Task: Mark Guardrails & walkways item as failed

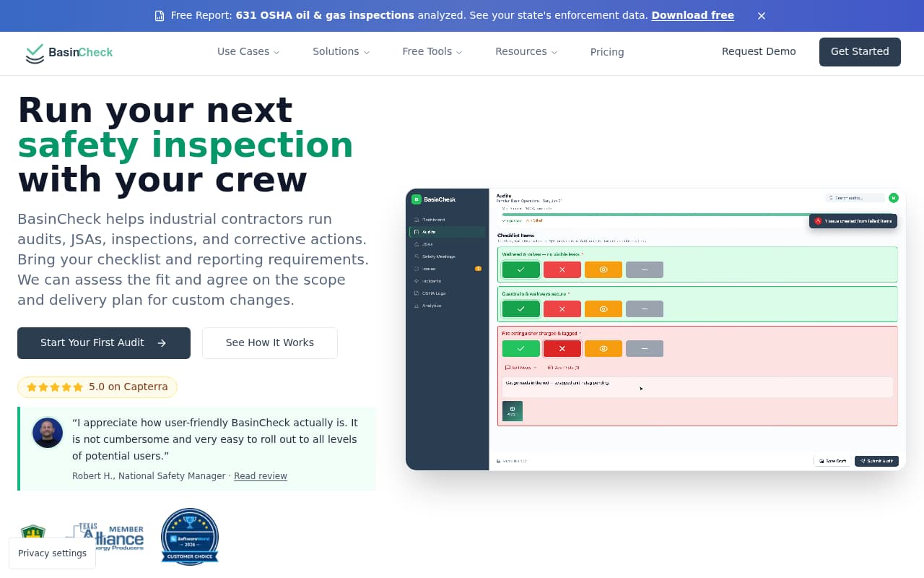Action: tap(562, 309)
